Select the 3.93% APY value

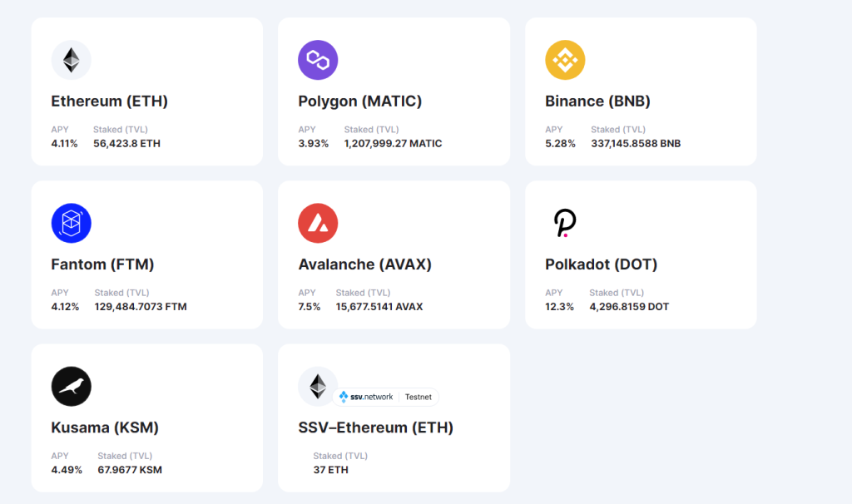coord(313,143)
